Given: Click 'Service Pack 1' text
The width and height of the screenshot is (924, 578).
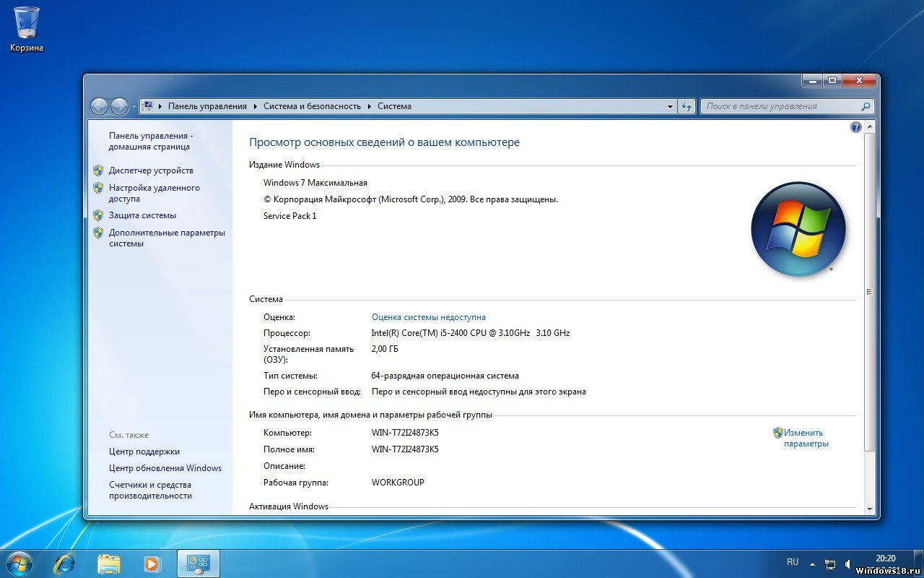Looking at the screenshot, I should [289, 216].
